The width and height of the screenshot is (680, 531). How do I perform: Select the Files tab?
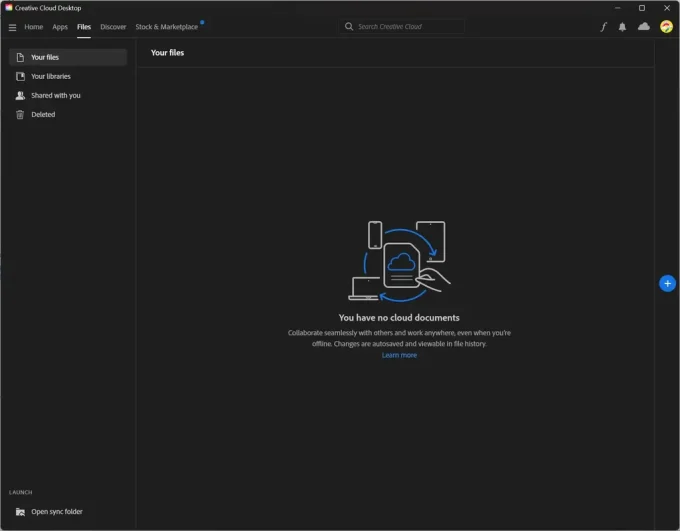click(84, 27)
